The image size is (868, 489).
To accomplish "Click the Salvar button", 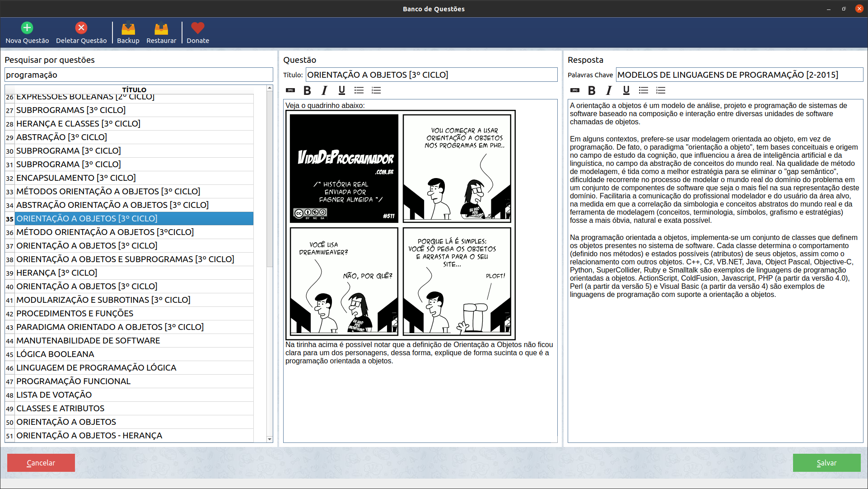I will coord(826,463).
